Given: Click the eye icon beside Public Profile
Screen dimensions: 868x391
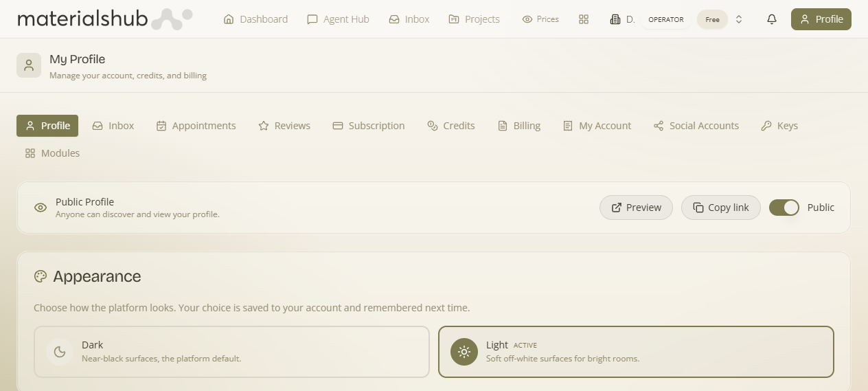Looking at the screenshot, I should (x=41, y=208).
